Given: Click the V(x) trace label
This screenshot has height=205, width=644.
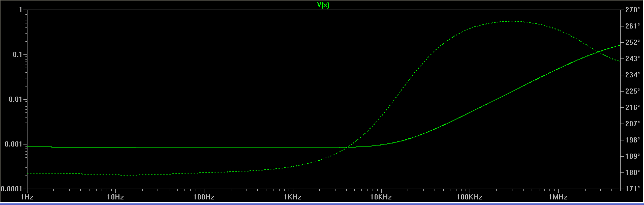Looking at the screenshot, I should (323, 5).
